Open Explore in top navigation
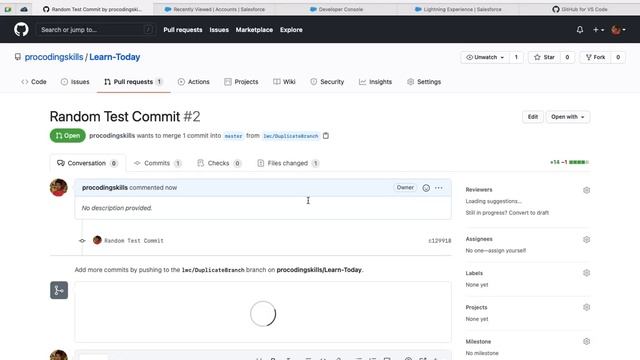The height and width of the screenshot is (360, 640). click(x=291, y=30)
